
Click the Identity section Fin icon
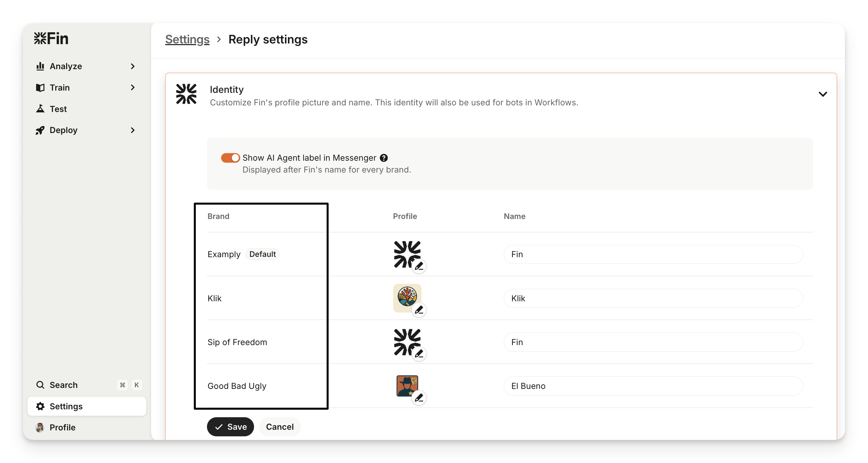click(186, 94)
